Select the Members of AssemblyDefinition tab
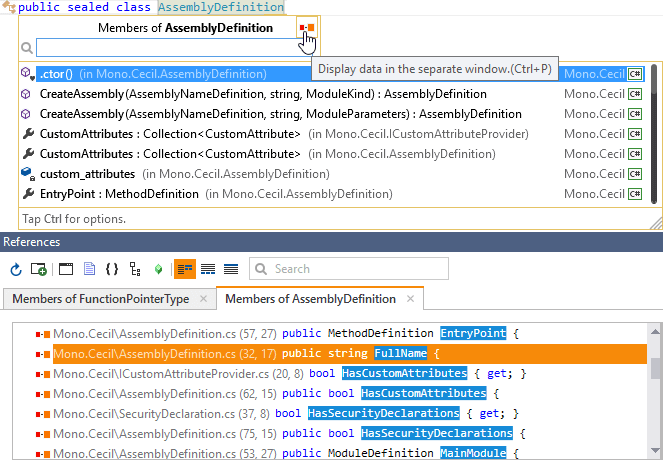 click(310, 299)
